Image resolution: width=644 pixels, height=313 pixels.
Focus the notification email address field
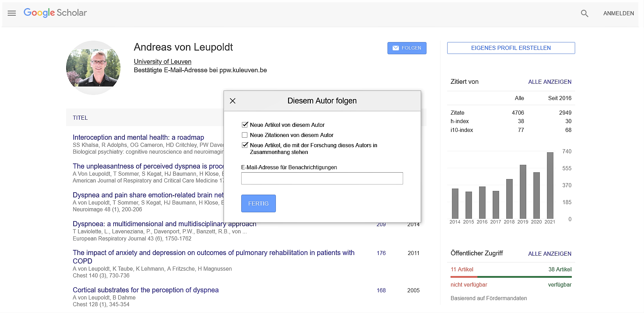tap(322, 178)
